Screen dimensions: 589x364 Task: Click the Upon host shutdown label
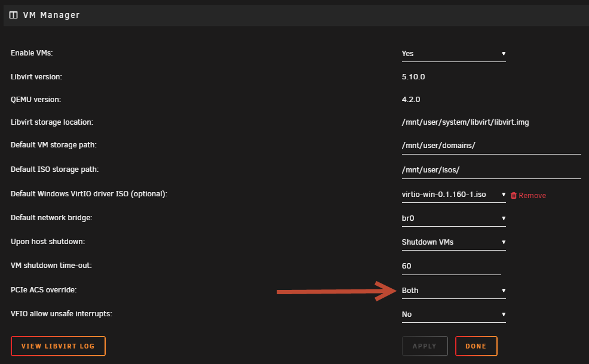point(48,242)
